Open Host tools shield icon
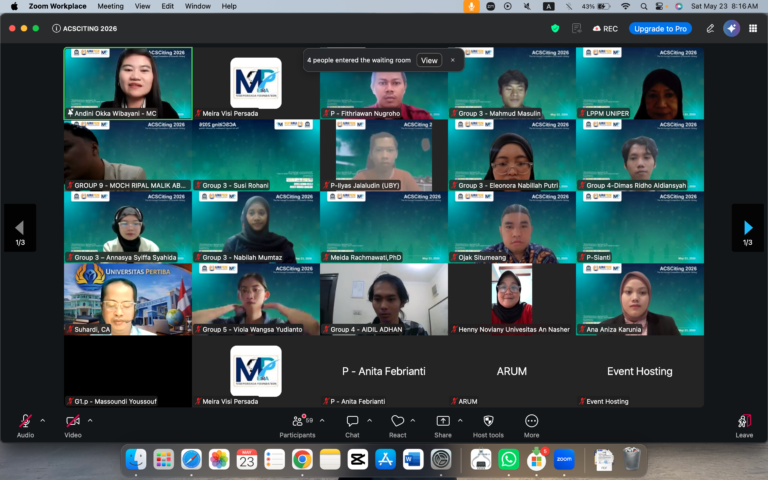This screenshot has width=768, height=480. (x=488, y=421)
